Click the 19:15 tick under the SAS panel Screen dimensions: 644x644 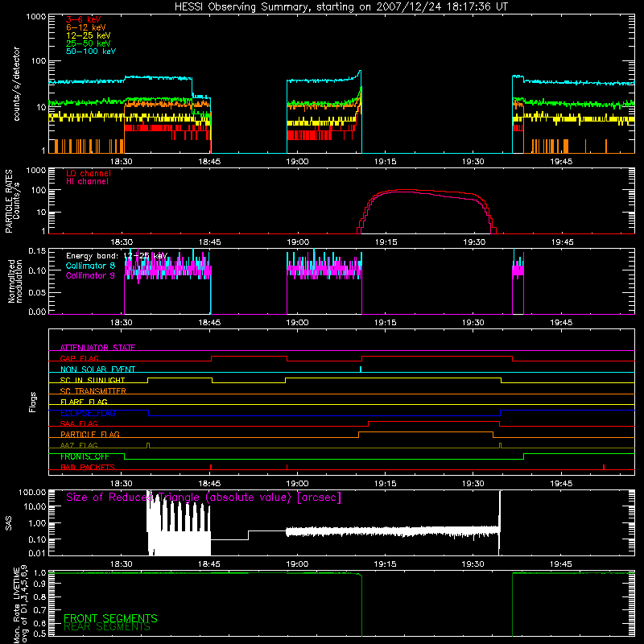coord(386,564)
